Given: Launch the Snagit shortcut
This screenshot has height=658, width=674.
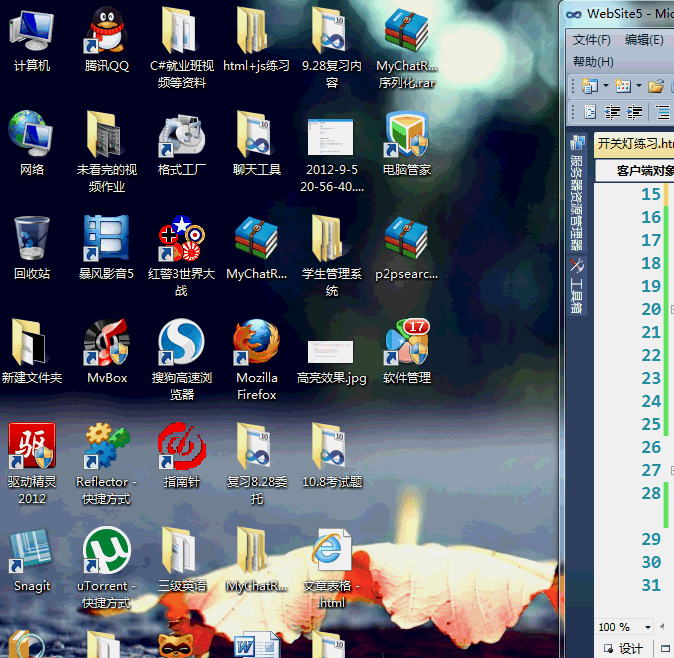Looking at the screenshot, I should pyautogui.click(x=31, y=560).
